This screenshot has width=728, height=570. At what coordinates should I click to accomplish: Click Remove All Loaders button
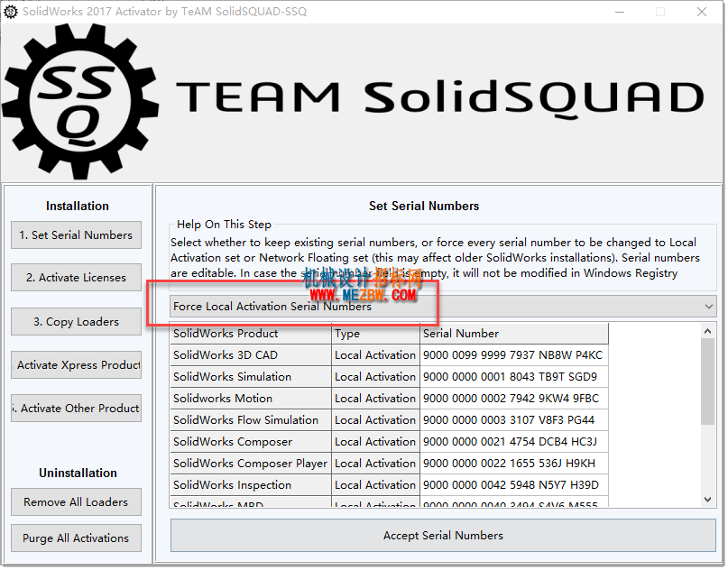pos(76,502)
